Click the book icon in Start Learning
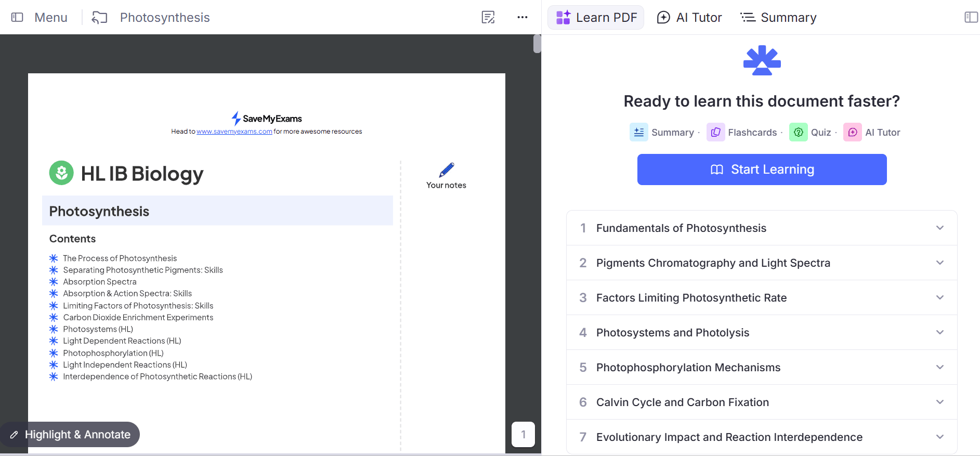This screenshot has height=456, width=980. (717, 170)
